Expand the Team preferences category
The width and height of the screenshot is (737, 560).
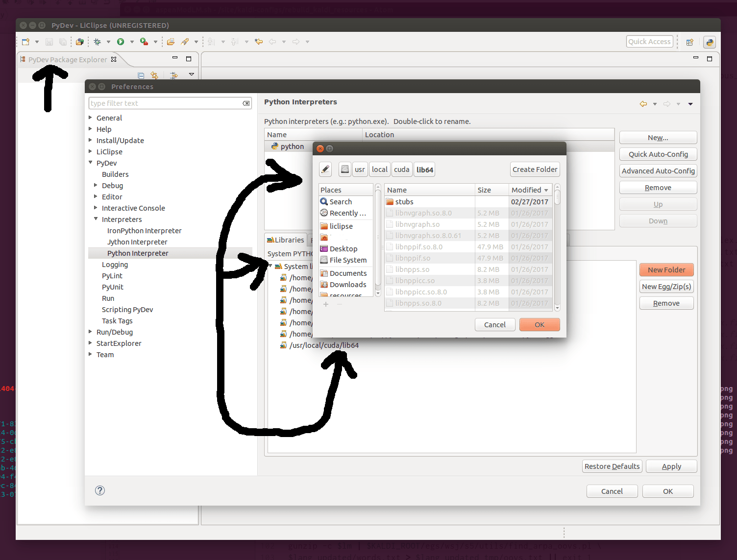[91, 354]
